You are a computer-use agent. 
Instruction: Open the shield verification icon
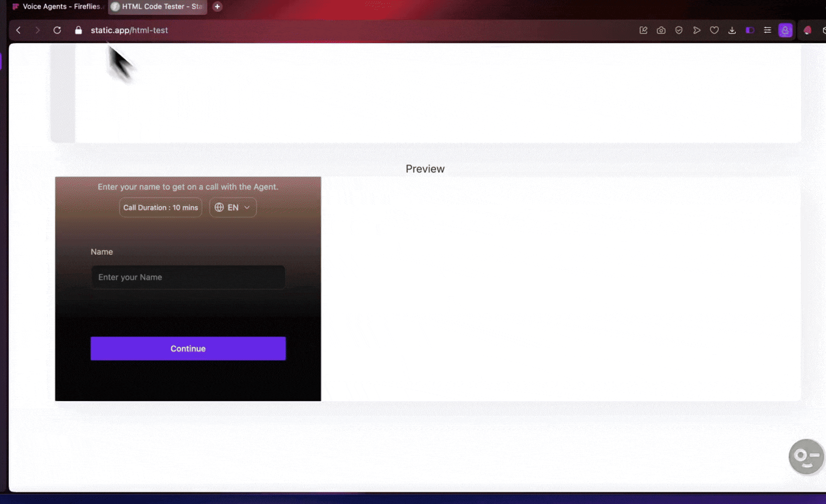[x=679, y=30]
